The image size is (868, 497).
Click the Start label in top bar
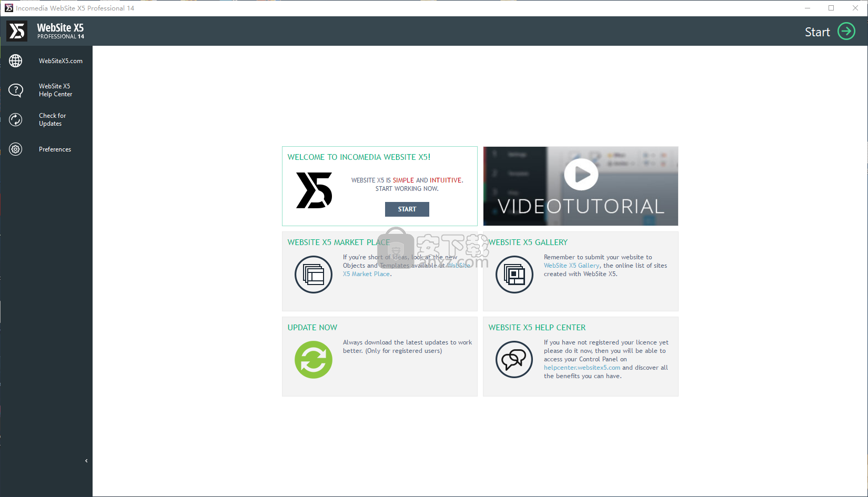pyautogui.click(x=817, y=32)
